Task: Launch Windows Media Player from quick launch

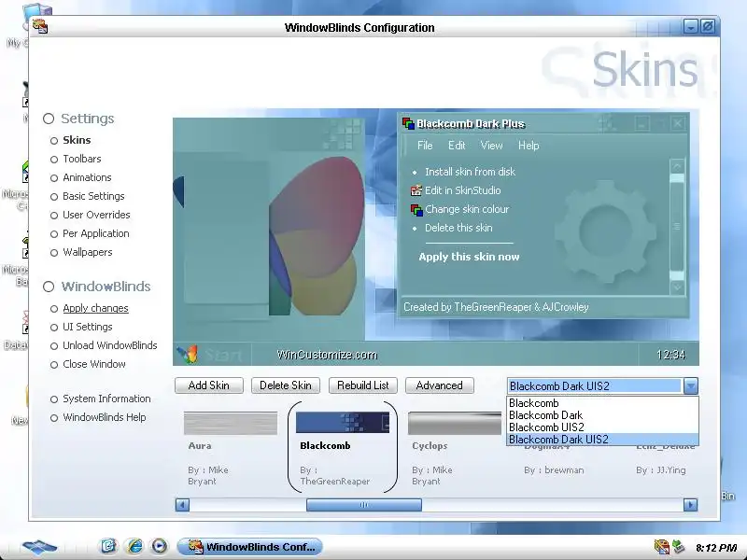Action: pos(160,546)
